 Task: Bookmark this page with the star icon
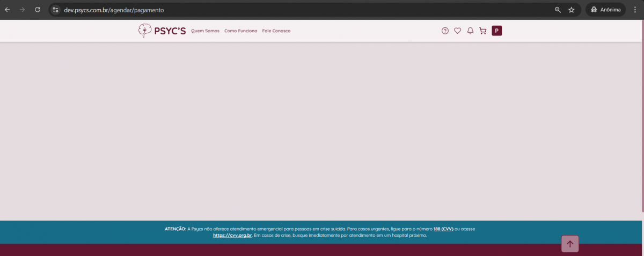click(x=572, y=10)
